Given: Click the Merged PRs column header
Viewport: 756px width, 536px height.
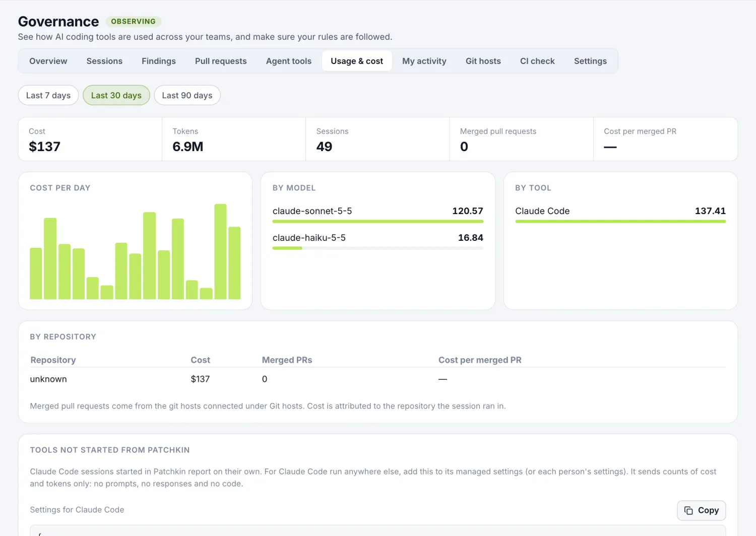Looking at the screenshot, I should [x=287, y=360].
